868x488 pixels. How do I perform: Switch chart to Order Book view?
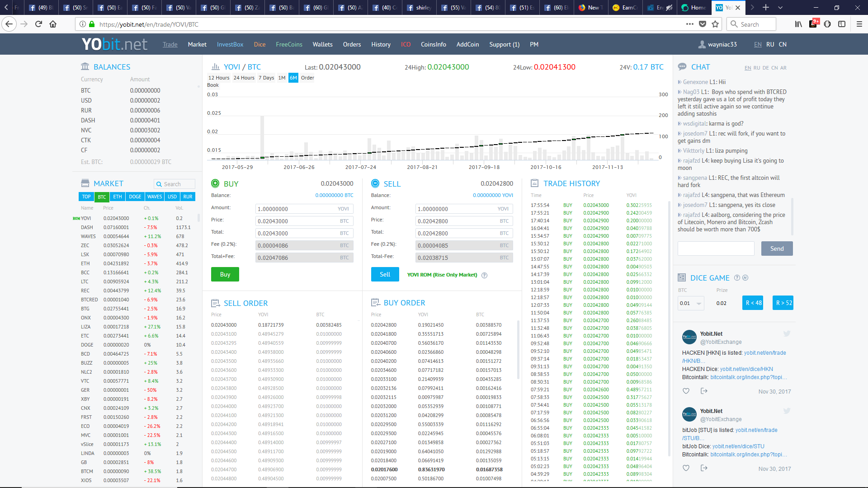click(x=307, y=78)
